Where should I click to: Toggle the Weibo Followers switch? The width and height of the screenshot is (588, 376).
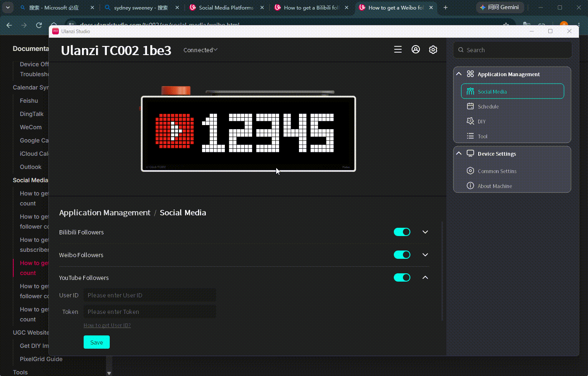click(402, 255)
